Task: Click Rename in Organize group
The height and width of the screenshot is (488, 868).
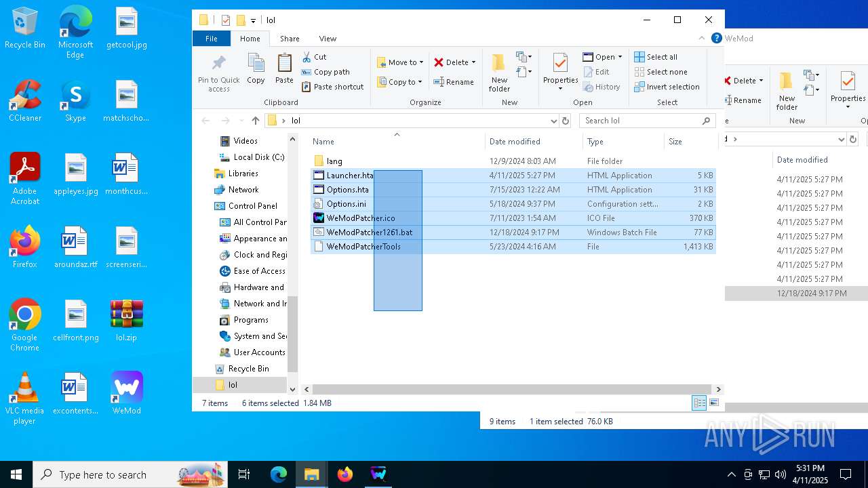Action: pyautogui.click(x=454, y=82)
